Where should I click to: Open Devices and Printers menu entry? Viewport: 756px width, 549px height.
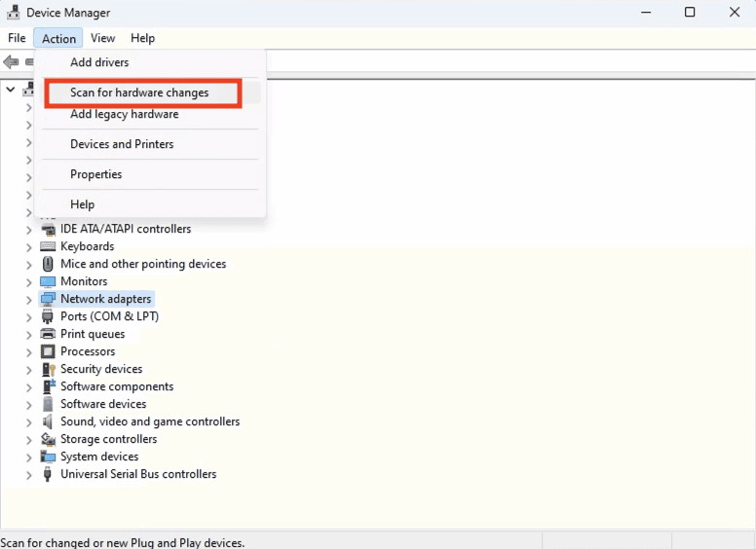[122, 144]
